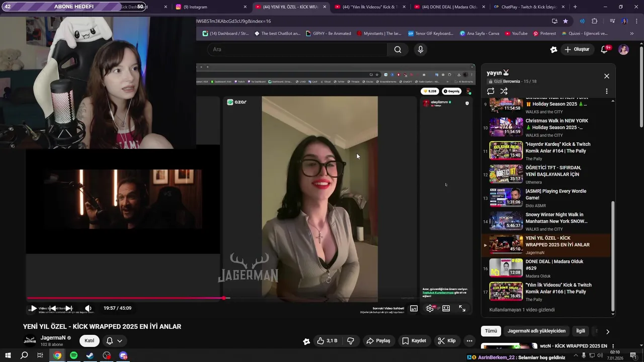Open playlist options three-dot menu
This screenshot has height=362, width=644.
point(607,91)
